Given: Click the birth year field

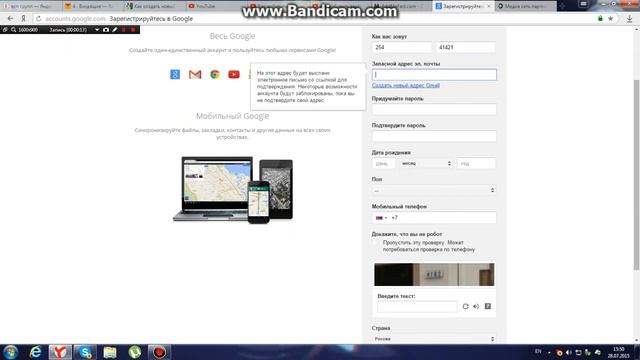Looking at the screenshot, I should point(476,163).
